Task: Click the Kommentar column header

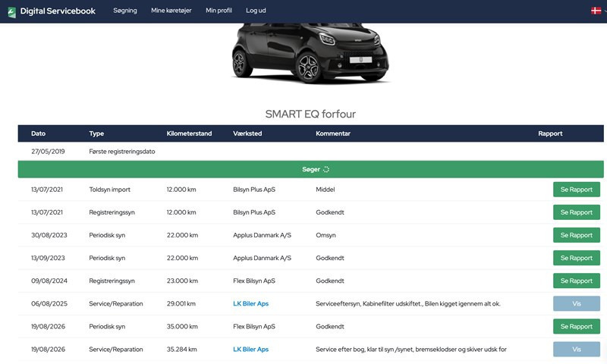Action: [x=333, y=133]
